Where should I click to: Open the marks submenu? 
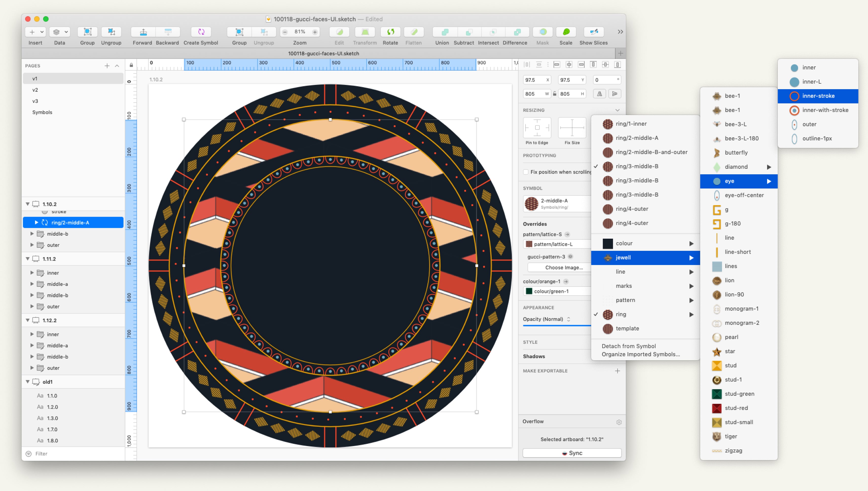[x=645, y=286]
